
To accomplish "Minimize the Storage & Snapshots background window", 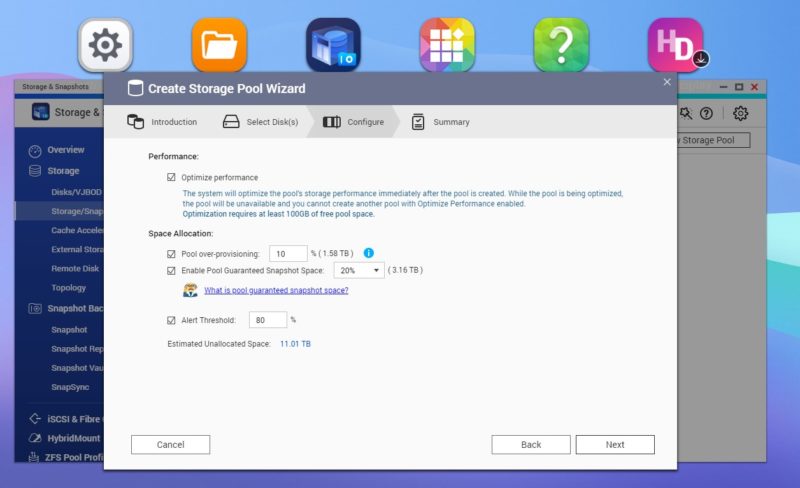I will [723, 87].
